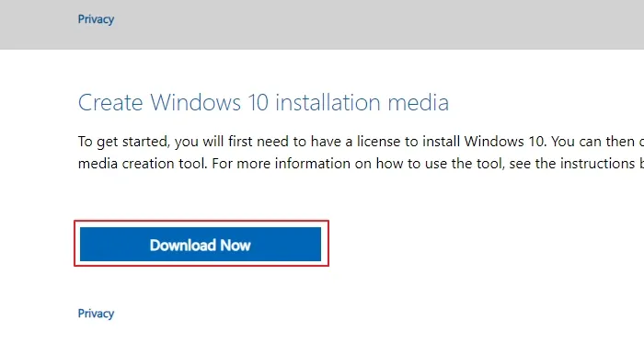
Task: Open the Privacy link in gray banner
Action: point(96,19)
